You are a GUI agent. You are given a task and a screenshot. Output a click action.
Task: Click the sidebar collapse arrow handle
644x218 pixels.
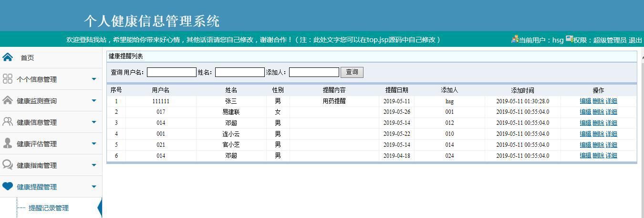[x=100, y=208]
